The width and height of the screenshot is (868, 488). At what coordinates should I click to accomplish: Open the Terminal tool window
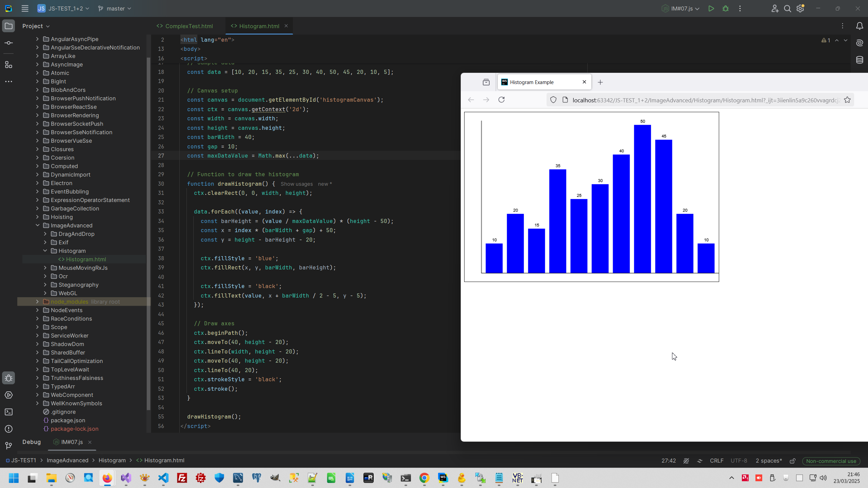[x=9, y=412]
